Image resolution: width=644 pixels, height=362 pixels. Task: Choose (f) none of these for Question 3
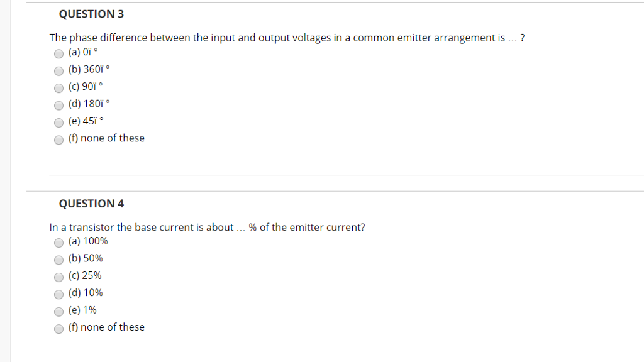point(58,140)
